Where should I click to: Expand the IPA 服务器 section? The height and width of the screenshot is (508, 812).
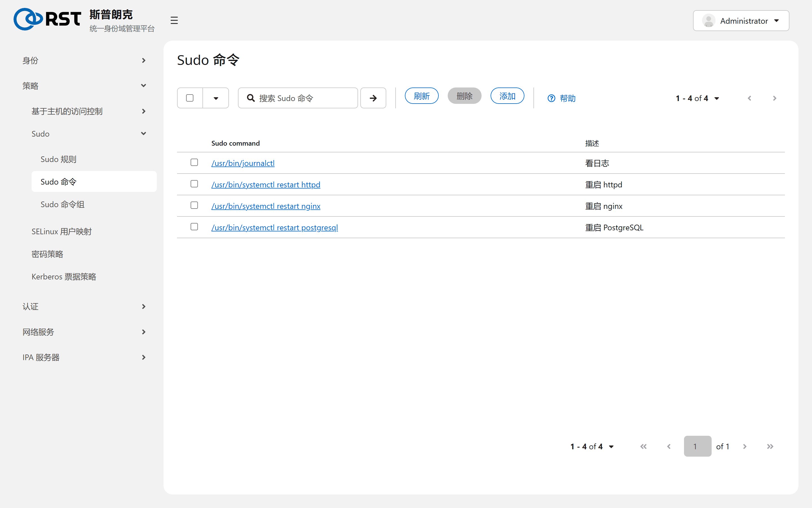pyautogui.click(x=84, y=357)
